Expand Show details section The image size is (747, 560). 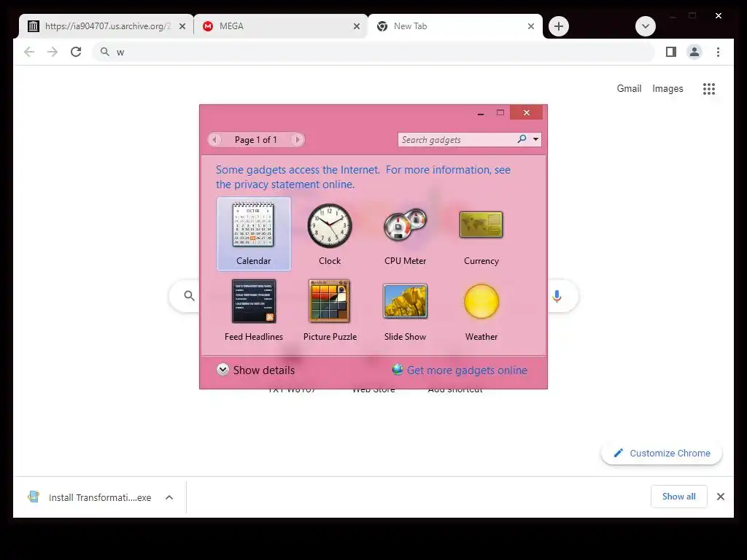tap(255, 370)
